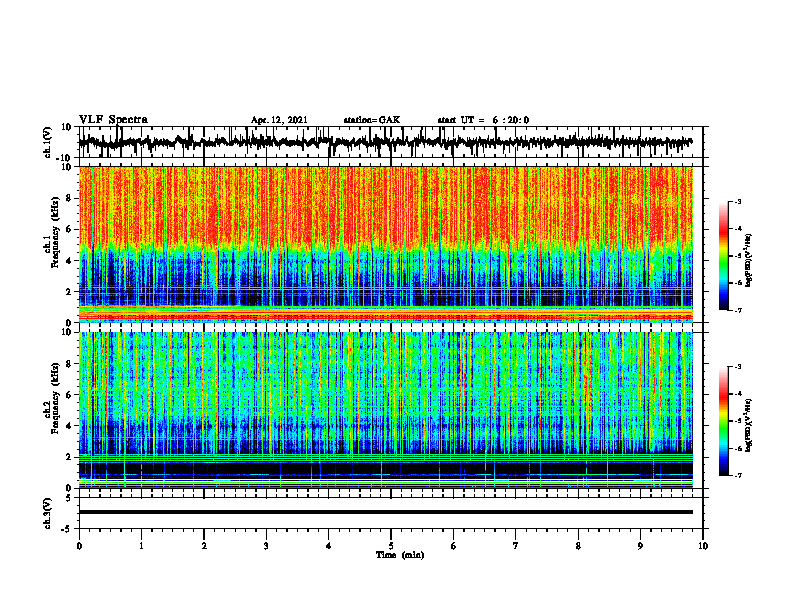Click the "1" minute tick label on time axis
Screen dimensions: 792x612
(141, 546)
